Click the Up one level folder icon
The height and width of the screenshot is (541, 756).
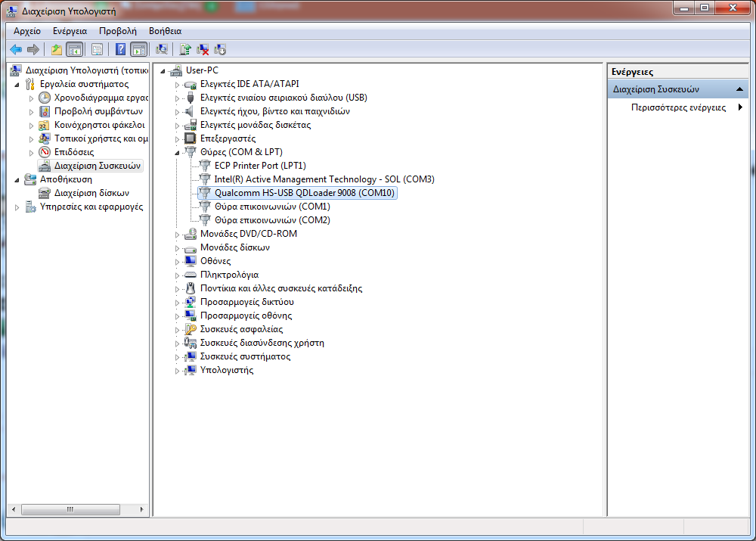56,49
